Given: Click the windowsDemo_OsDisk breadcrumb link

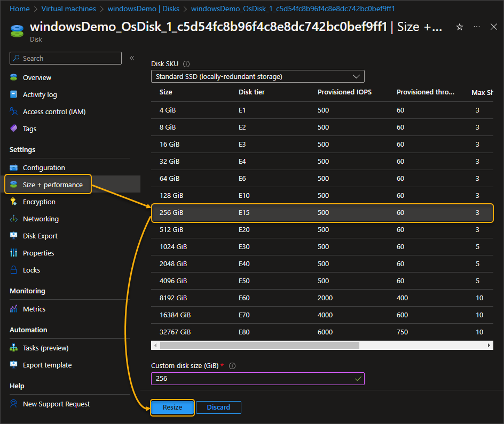Looking at the screenshot, I should [293, 9].
